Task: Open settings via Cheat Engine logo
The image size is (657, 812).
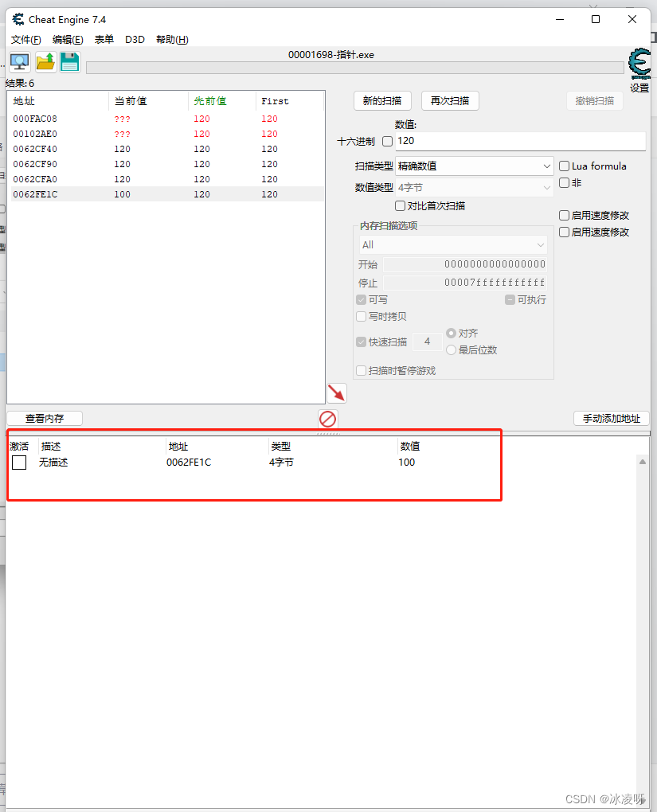Action: pos(639,64)
